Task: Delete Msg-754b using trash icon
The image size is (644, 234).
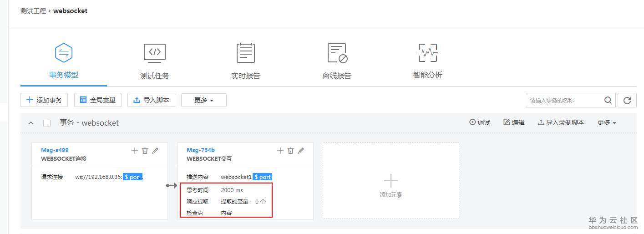Action: 290,151
